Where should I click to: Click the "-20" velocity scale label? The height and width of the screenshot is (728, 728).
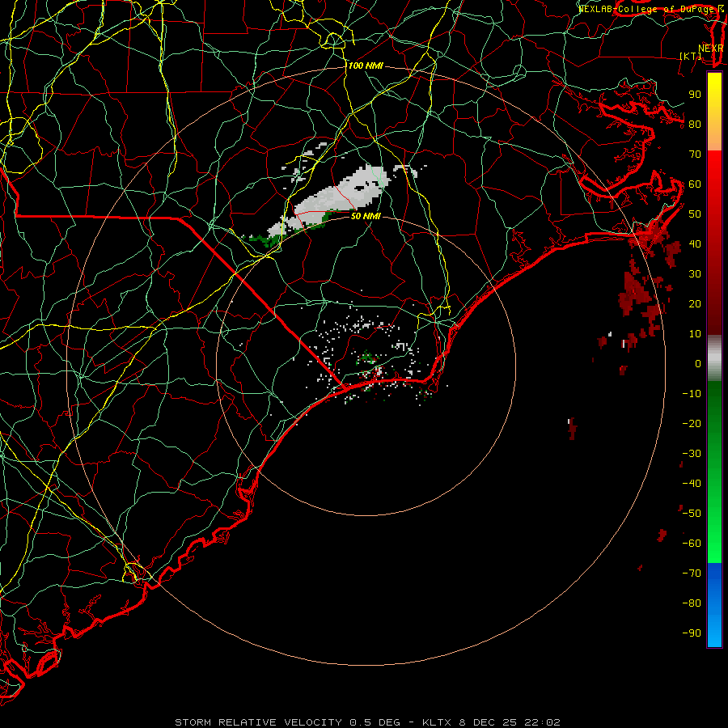(692, 424)
